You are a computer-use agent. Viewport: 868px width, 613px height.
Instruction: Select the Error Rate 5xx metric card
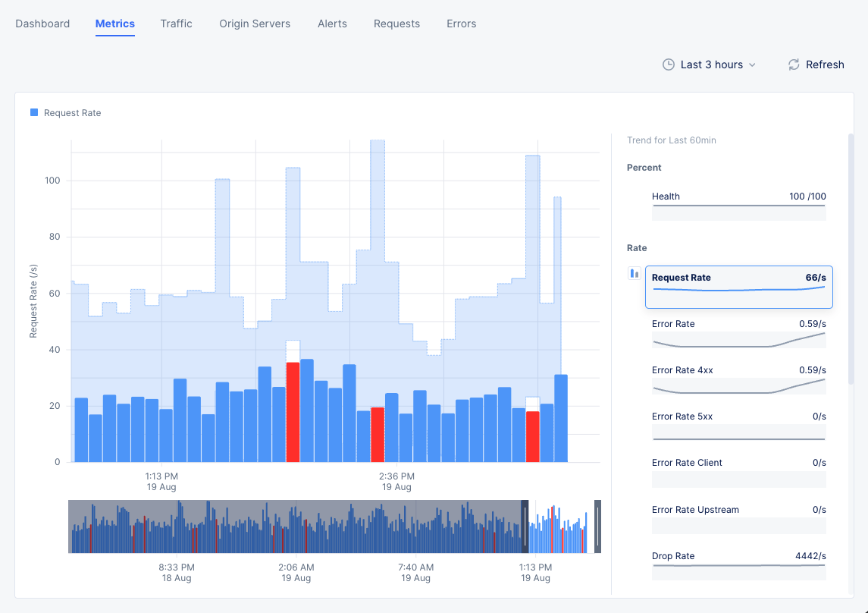(738, 425)
